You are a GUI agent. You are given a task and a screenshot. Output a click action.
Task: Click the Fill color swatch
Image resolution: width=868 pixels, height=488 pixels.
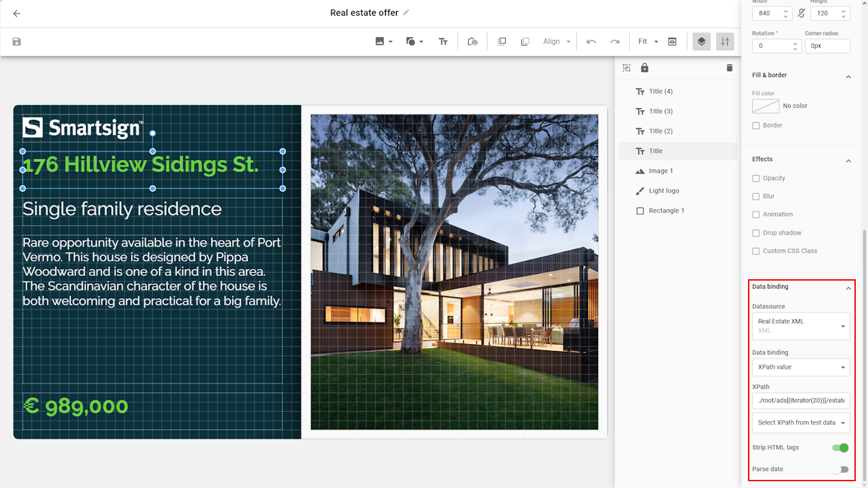pos(765,106)
